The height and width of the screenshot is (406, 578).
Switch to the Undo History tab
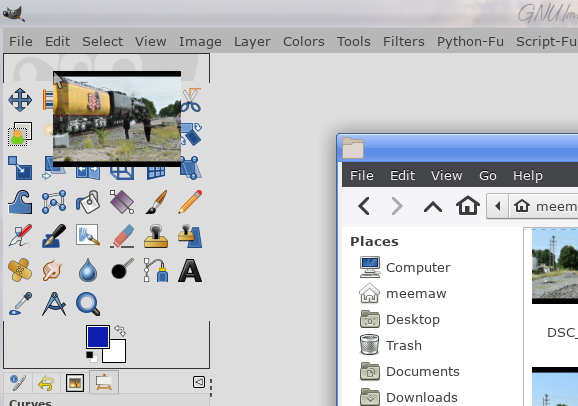46,383
